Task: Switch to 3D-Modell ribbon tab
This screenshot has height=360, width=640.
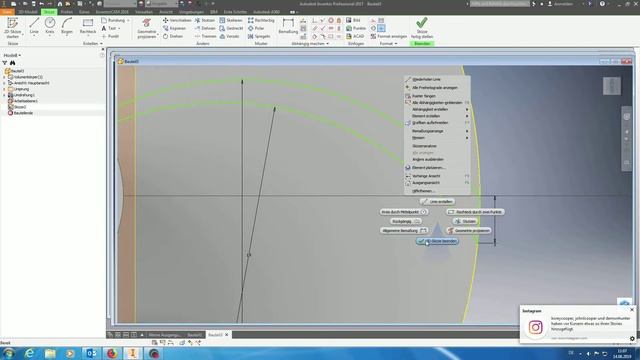Action: pyautogui.click(x=28, y=12)
